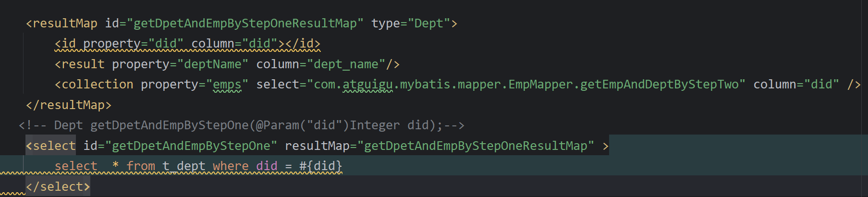Place cursor on id tag property "did" value
Viewport: 868px width, 197px height.
click(166, 44)
